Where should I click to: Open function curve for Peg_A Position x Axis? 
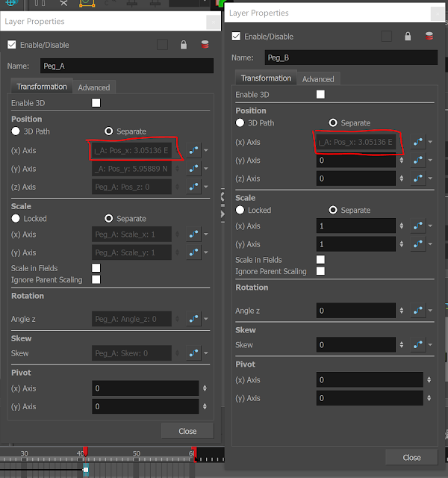193,150
